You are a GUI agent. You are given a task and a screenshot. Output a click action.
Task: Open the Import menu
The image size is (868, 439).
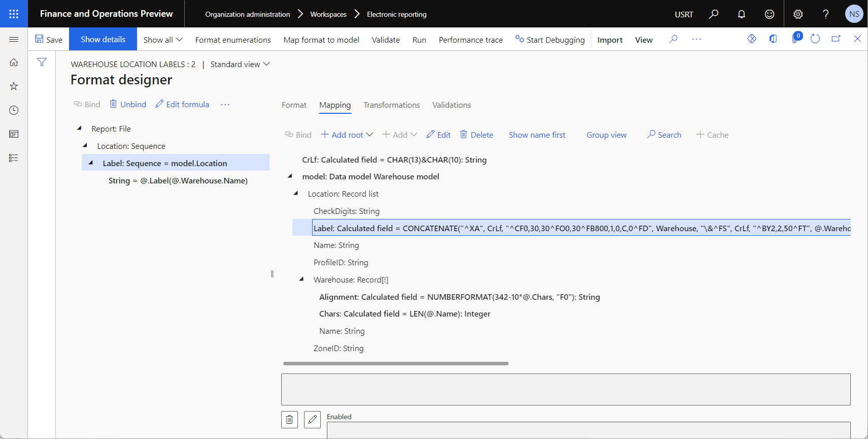(610, 40)
